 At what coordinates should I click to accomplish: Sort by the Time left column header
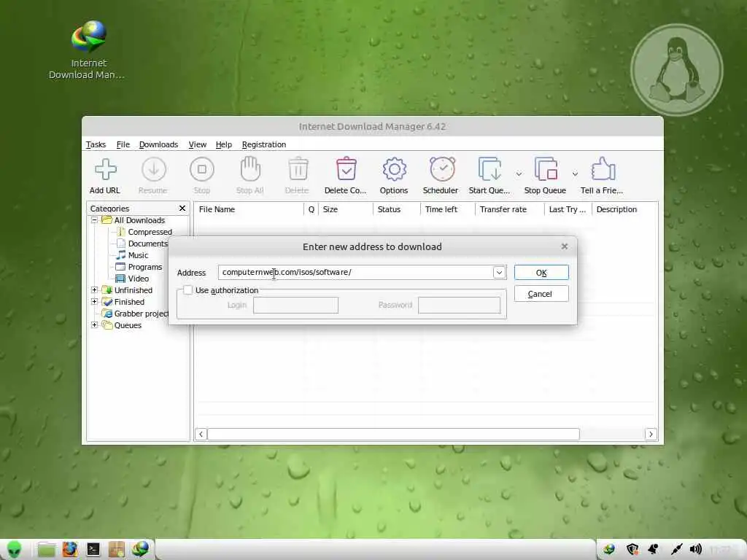tap(448, 209)
